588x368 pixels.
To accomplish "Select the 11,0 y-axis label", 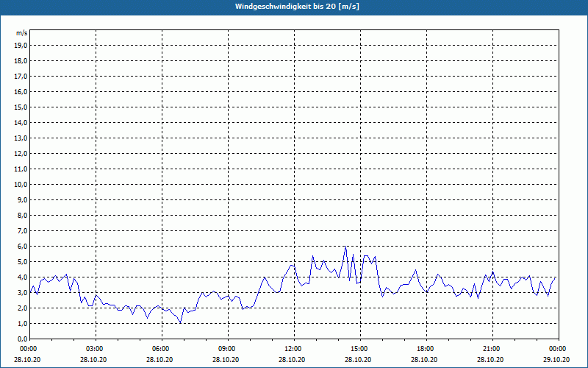I will click(21, 169).
